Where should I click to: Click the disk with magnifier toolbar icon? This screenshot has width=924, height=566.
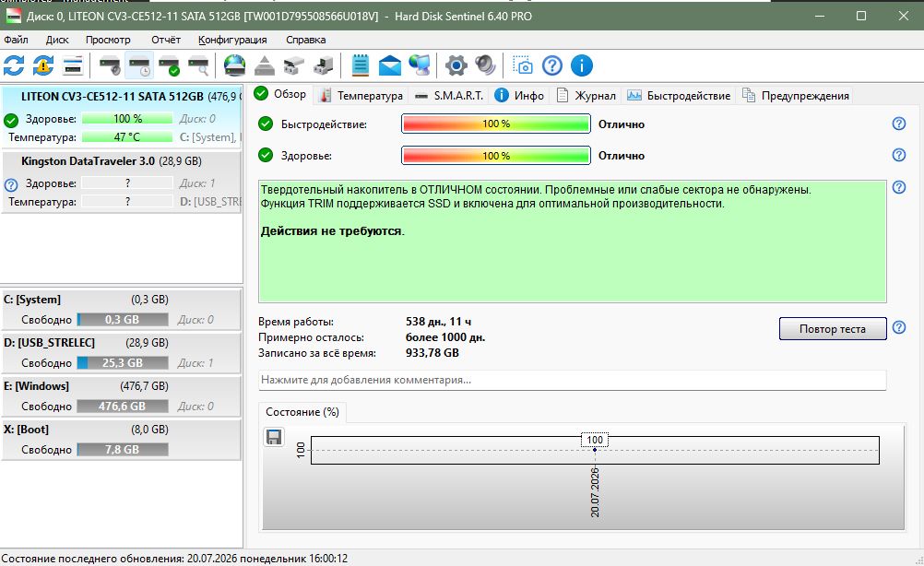(x=198, y=65)
